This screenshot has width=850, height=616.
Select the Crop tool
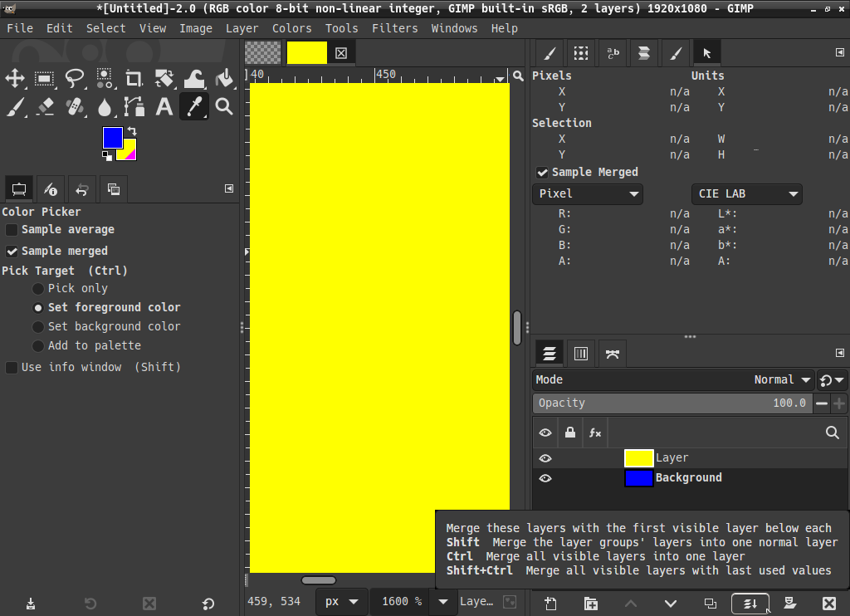(134, 79)
